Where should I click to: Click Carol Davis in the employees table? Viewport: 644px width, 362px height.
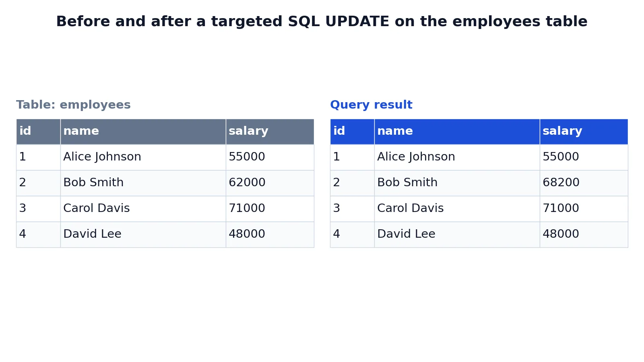coord(143,209)
